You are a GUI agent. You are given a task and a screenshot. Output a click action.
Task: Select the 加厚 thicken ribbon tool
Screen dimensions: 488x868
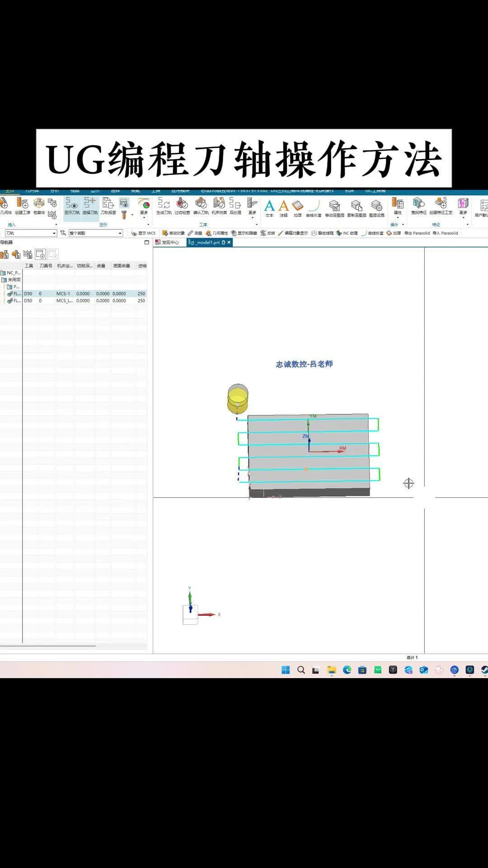[297, 208]
